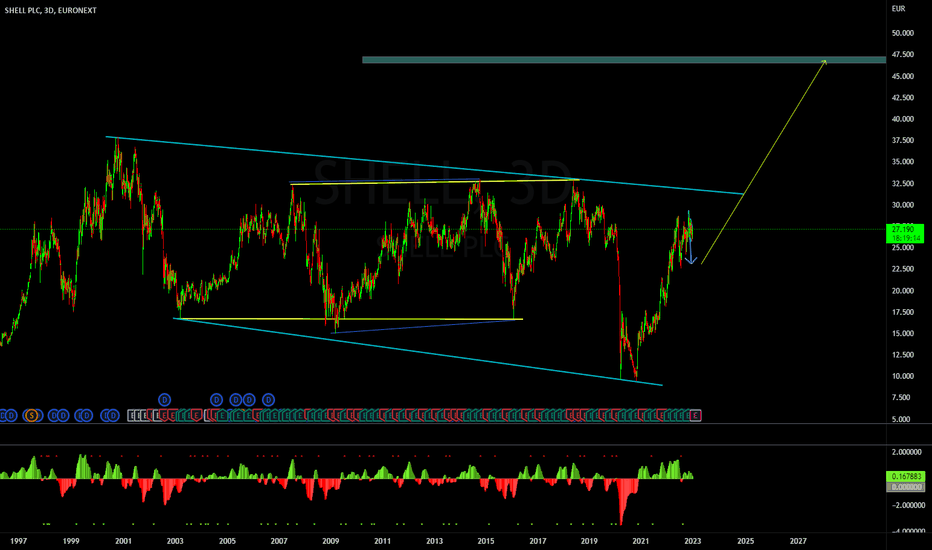
Task: Click the second dividend D marker in upper row
Action: (216, 400)
